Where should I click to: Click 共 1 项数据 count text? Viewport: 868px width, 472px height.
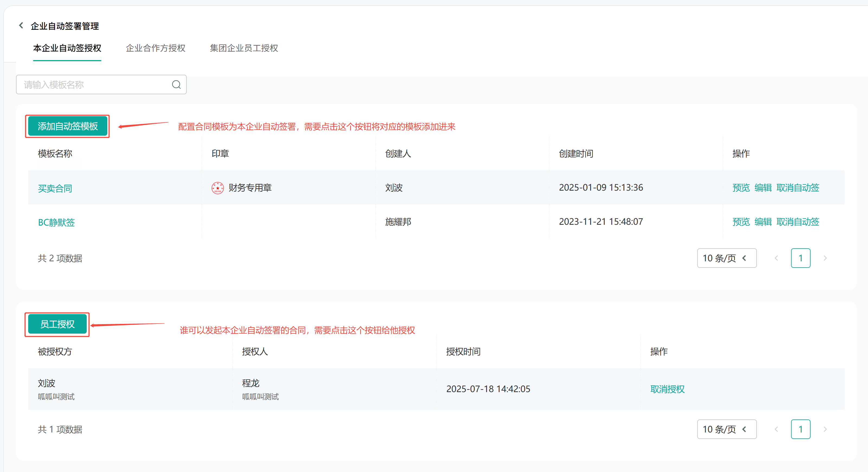pos(60,429)
